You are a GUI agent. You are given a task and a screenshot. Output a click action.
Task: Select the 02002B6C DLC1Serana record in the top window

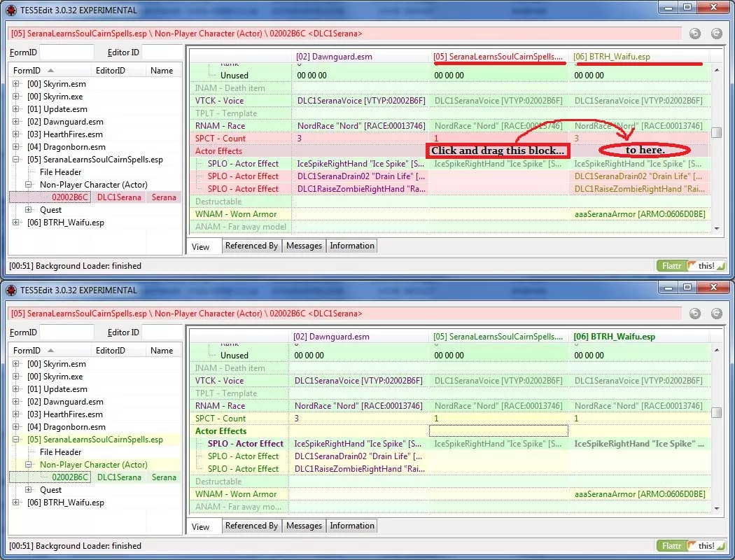(95, 197)
